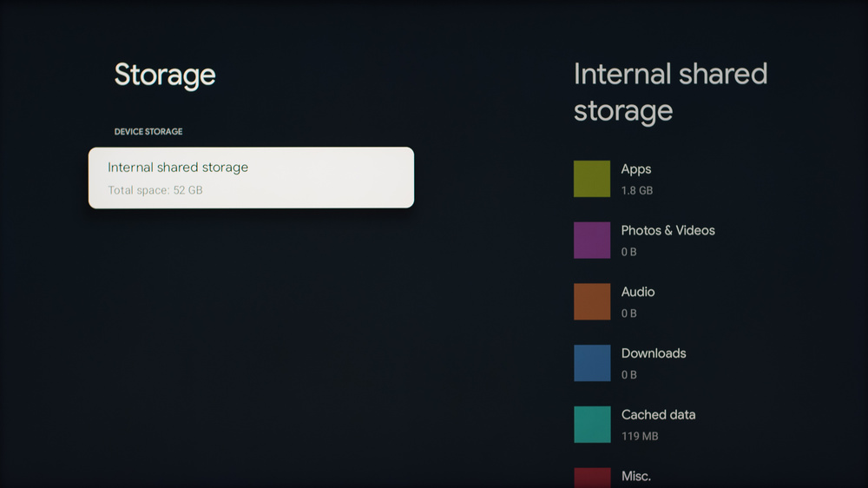This screenshot has width=868, height=488.
Task: Select the Misc. category label
Action: [636, 476]
